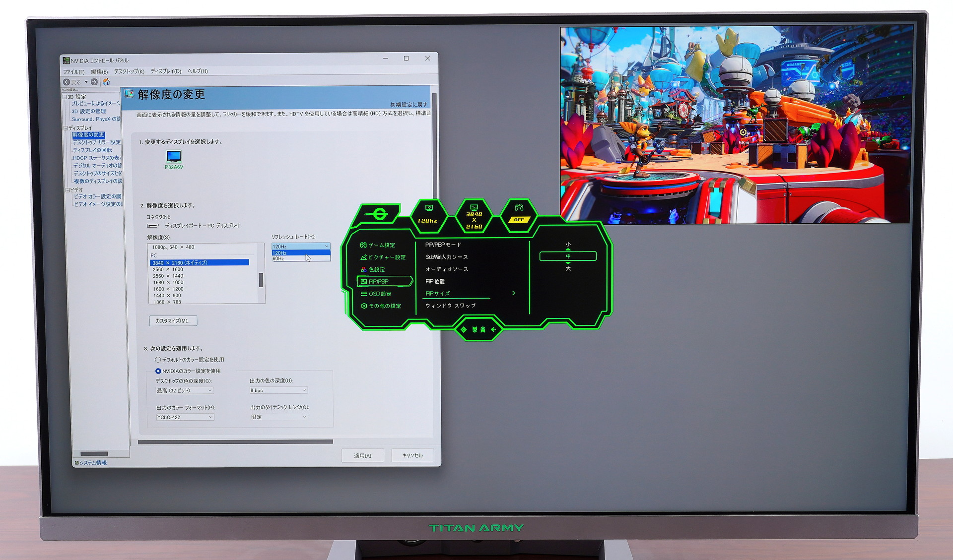Click the back button history dropdown arrow

coord(86,82)
